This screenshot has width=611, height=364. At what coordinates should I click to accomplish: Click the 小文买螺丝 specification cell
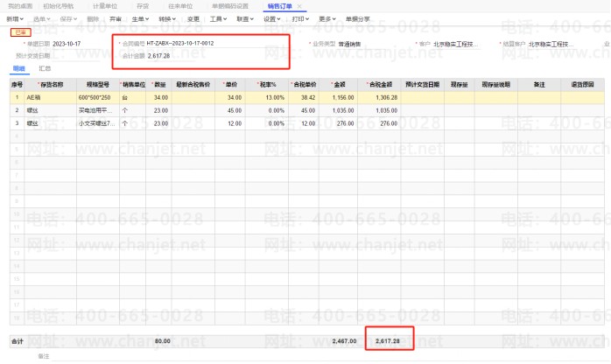tap(98, 123)
